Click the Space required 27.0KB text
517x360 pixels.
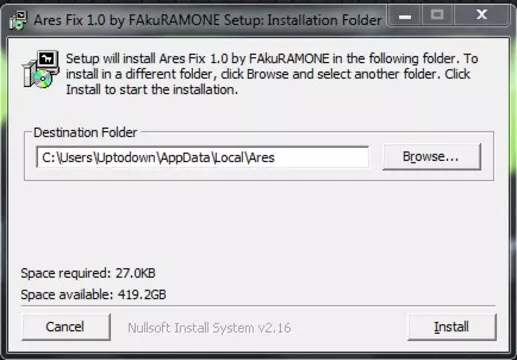coord(88,273)
